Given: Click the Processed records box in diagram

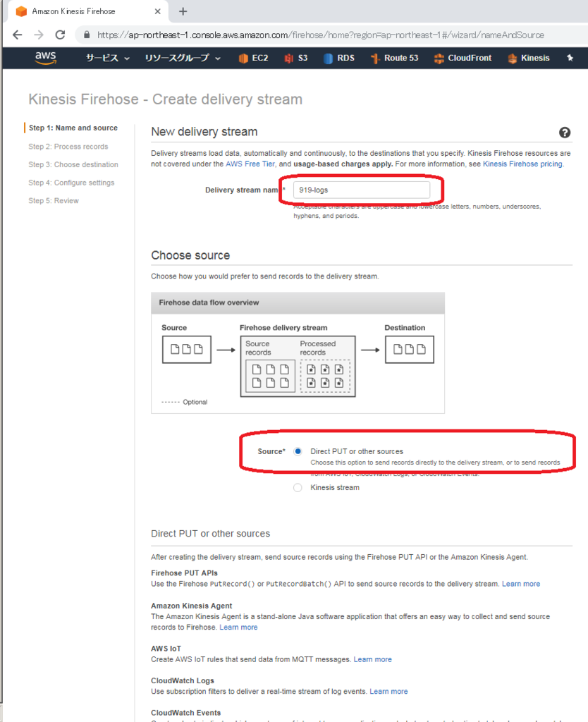Looking at the screenshot, I should pos(325,377).
